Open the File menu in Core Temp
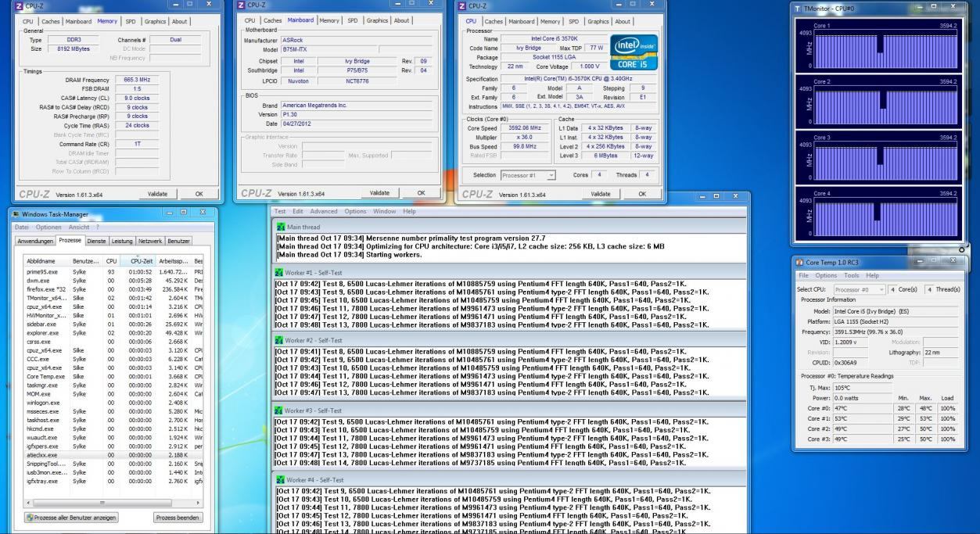Viewport: 980px width, 534px height. [x=803, y=275]
